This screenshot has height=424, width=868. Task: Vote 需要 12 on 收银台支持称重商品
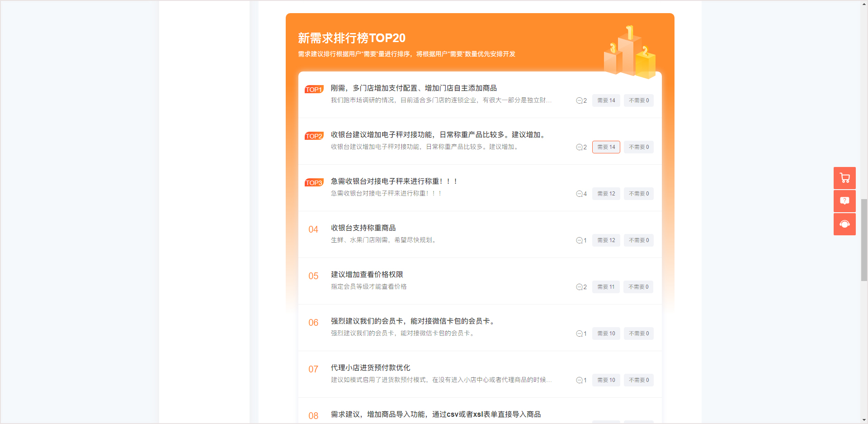[x=606, y=240]
